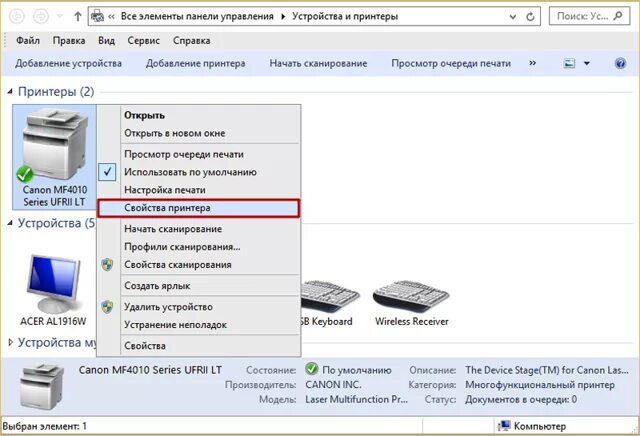Click Начать сканирование in toolbar
Image resolution: width=640 pixels, height=436 pixels.
click(318, 63)
